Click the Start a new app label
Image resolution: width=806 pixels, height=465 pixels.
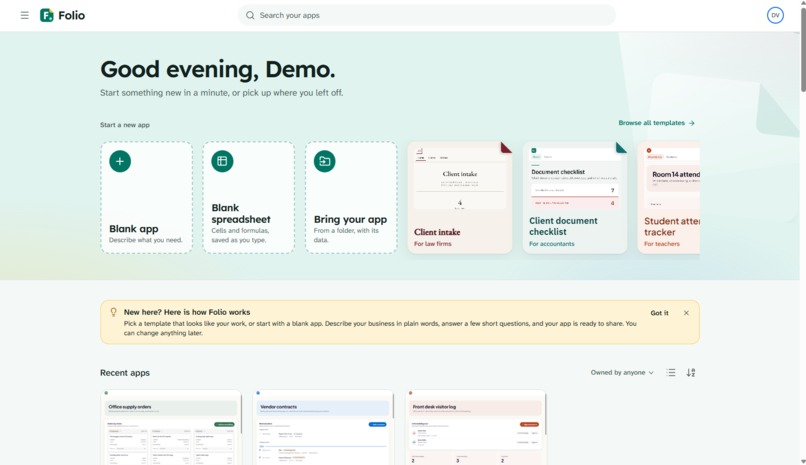pos(125,125)
